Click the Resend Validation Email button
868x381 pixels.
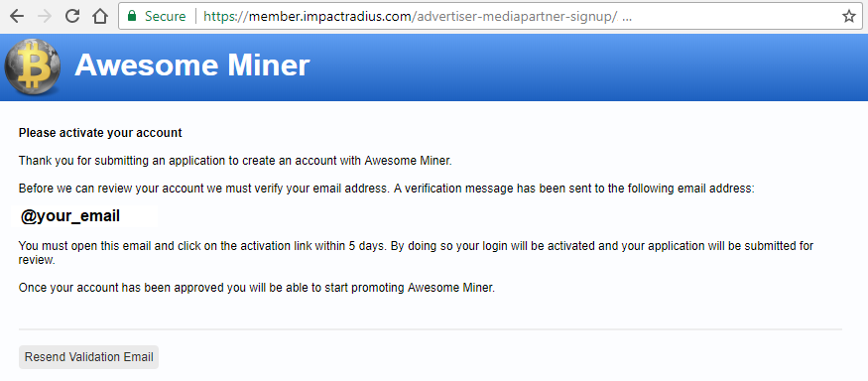[88, 357]
